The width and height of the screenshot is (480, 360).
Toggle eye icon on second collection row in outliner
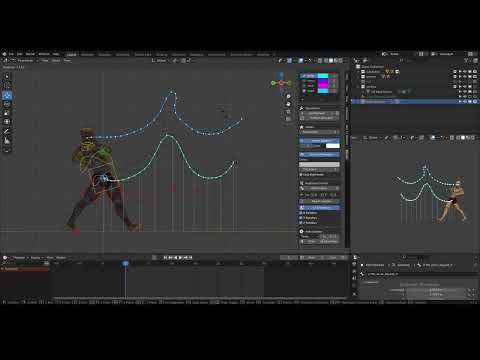tap(465, 77)
